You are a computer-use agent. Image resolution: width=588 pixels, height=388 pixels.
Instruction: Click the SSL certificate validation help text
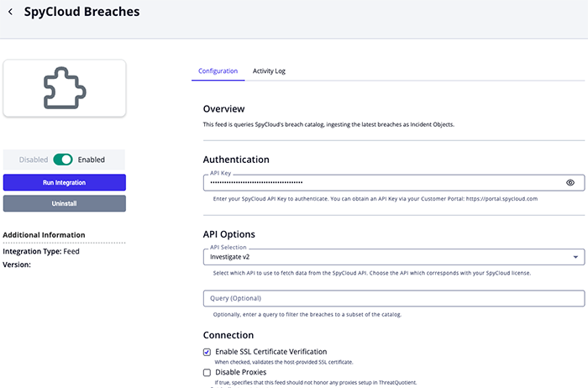click(284, 362)
